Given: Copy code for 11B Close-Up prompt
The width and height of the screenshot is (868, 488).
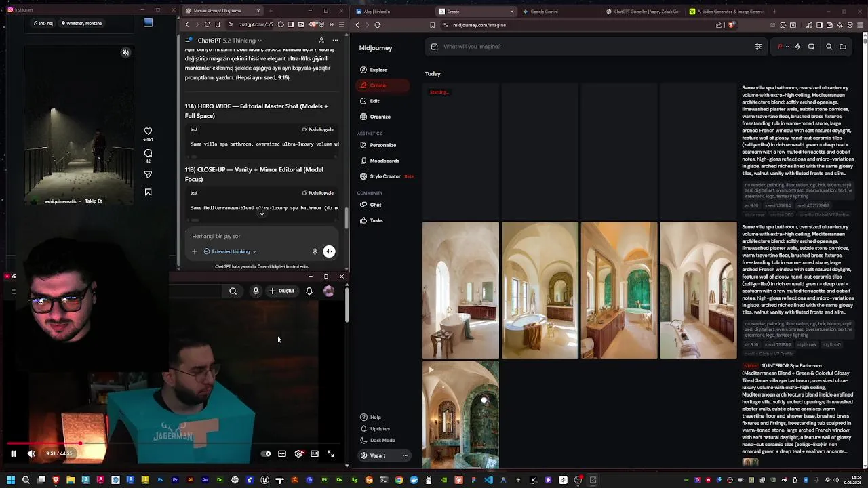Looking at the screenshot, I should 318,192.
